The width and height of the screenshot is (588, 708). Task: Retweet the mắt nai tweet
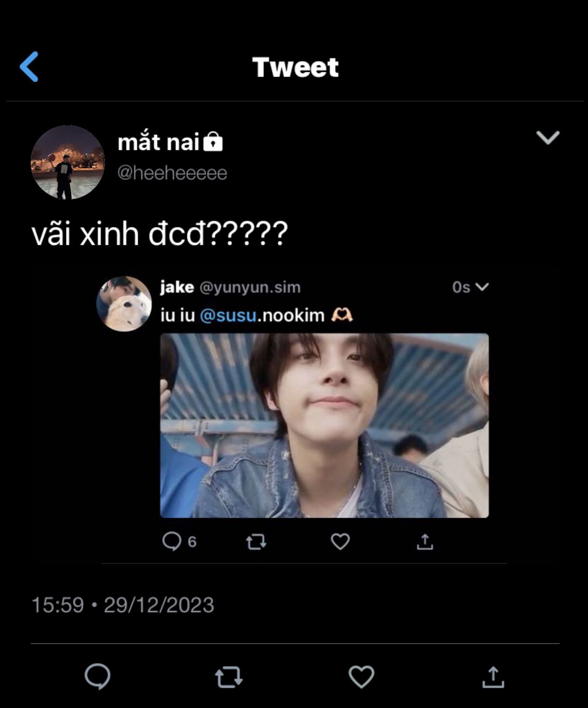point(229,677)
